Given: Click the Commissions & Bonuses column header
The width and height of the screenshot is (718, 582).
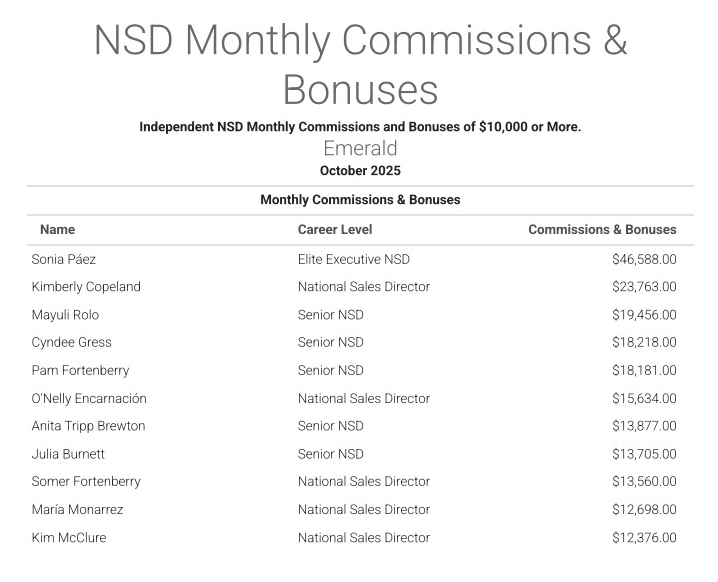Looking at the screenshot, I should (x=602, y=230).
